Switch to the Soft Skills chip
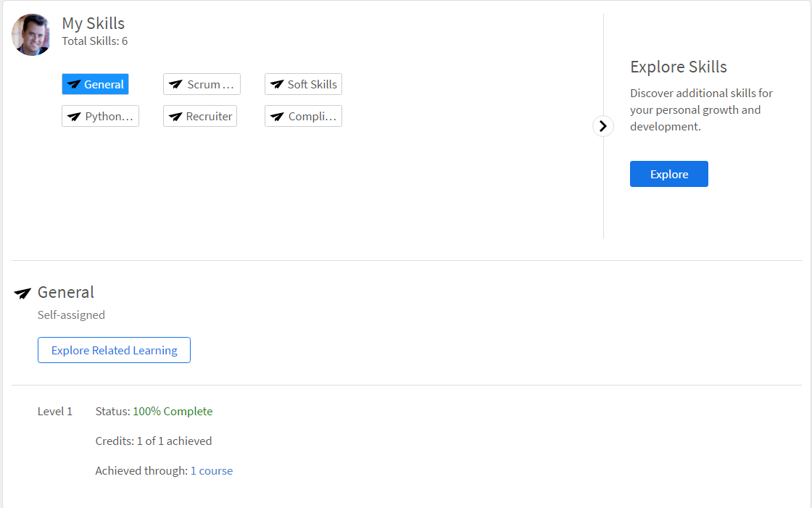 pyautogui.click(x=304, y=84)
